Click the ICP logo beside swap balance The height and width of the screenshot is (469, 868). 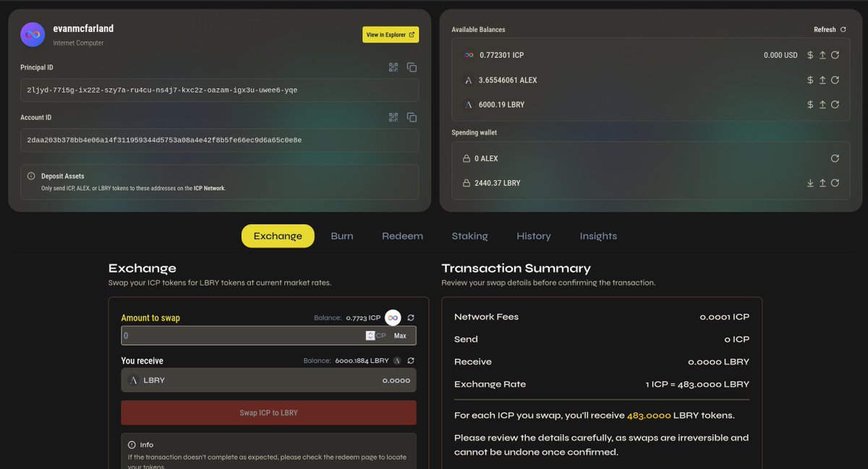(393, 317)
